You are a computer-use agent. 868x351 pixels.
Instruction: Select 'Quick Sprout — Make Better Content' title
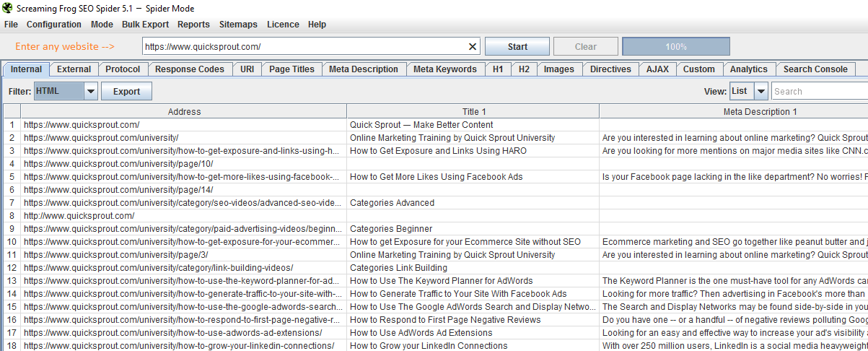[x=473, y=125]
